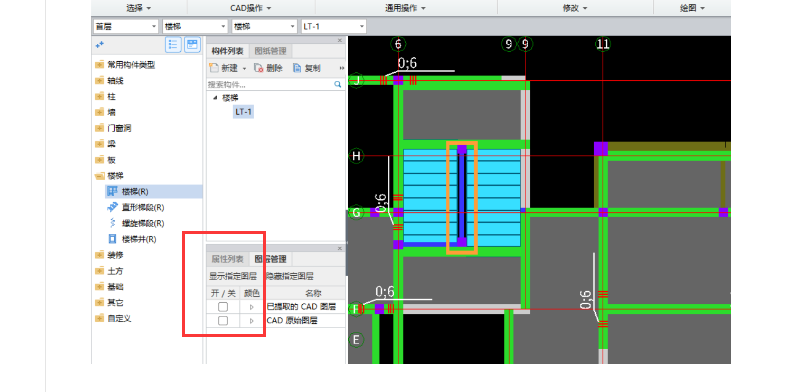
Task: Click the 复制 copy component icon
Action: [297, 68]
